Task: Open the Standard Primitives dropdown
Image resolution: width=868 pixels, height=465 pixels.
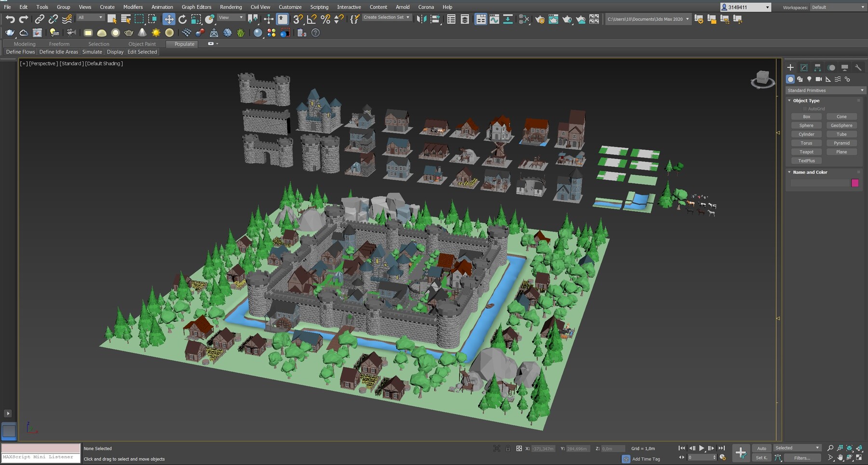Action: point(825,90)
